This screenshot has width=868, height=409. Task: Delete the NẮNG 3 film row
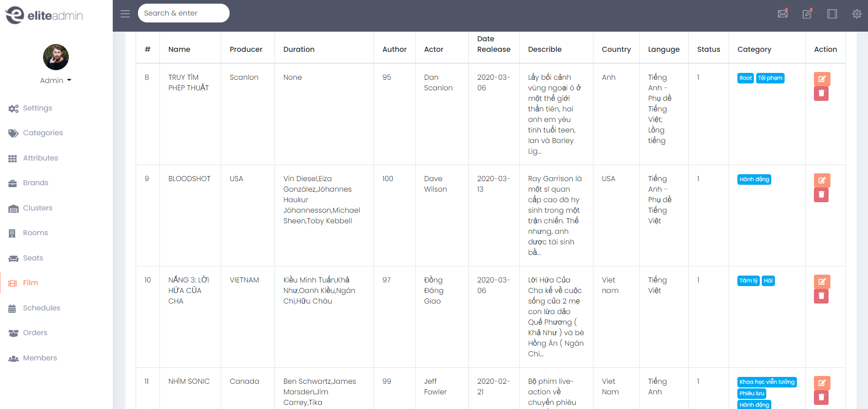click(x=821, y=296)
